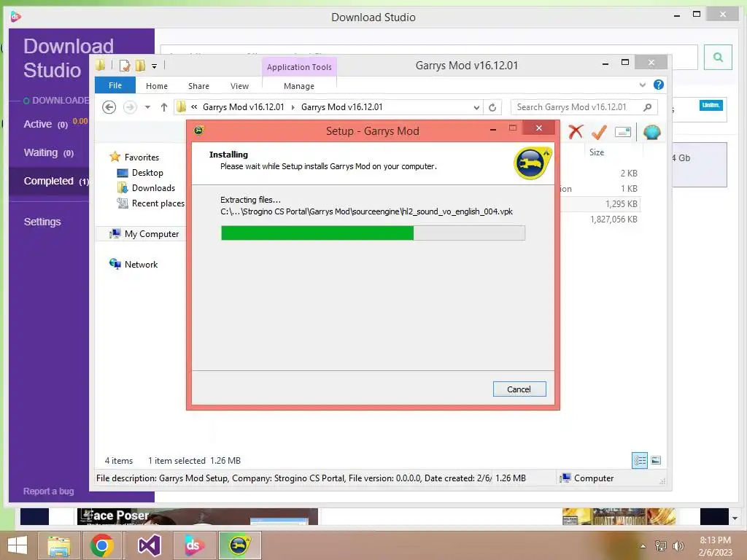Click the Face Poser banner thumbnail
Viewport: 747px width, 560px height.
click(197, 516)
